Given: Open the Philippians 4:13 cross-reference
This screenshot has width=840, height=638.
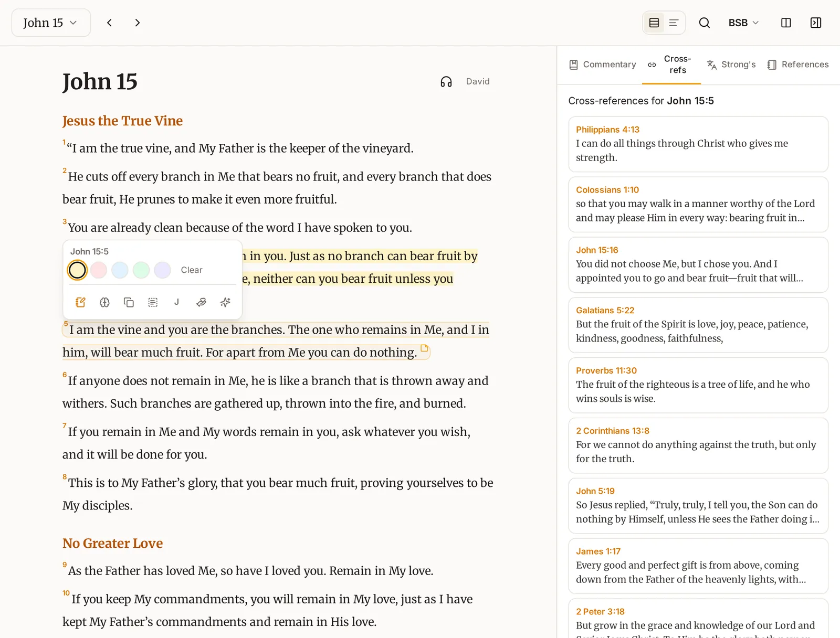Looking at the screenshot, I should click(x=698, y=144).
